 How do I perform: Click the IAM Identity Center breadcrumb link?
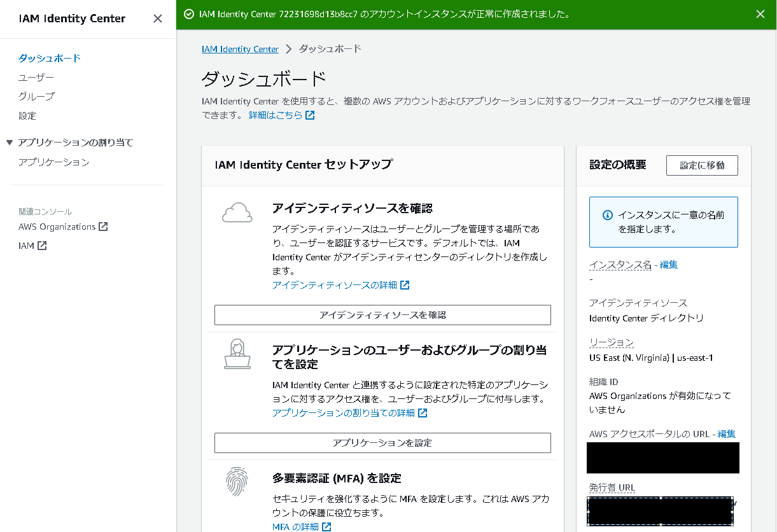point(240,49)
